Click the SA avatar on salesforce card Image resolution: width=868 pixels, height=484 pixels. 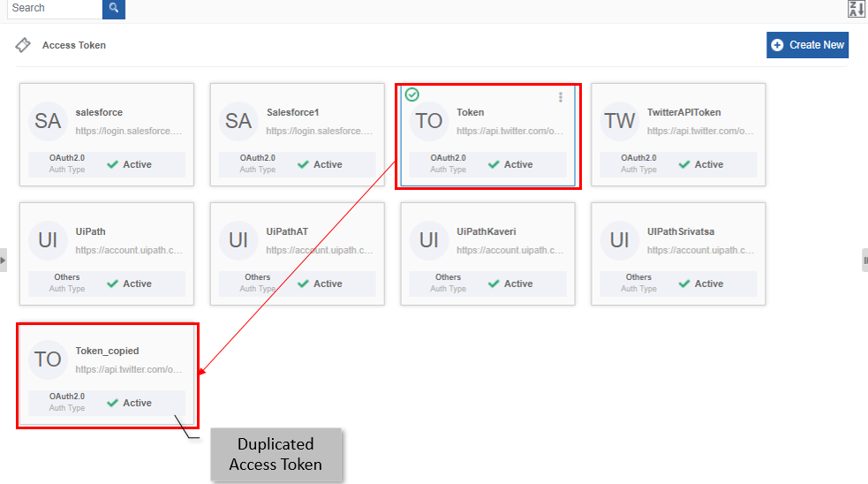(48, 121)
